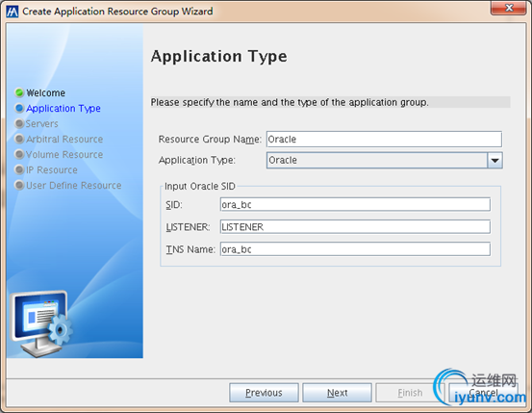Click the 'Application Type:' field label

tap(197, 161)
